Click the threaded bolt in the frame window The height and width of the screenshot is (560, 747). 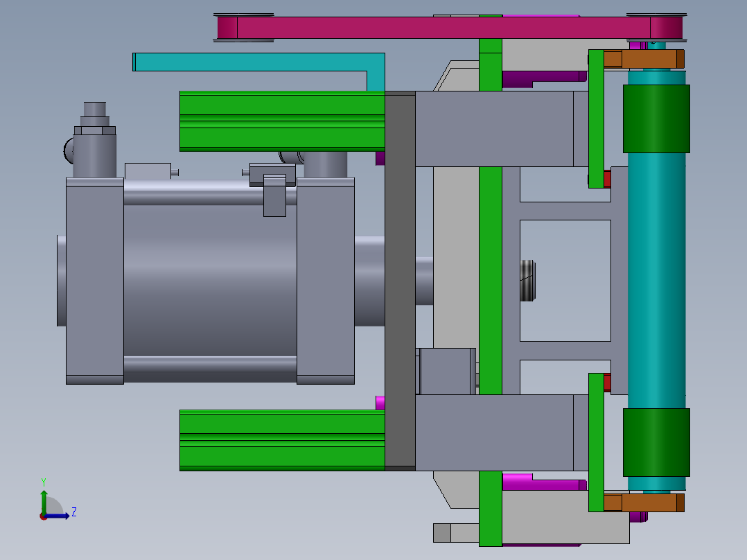click(x=527, y=281)
